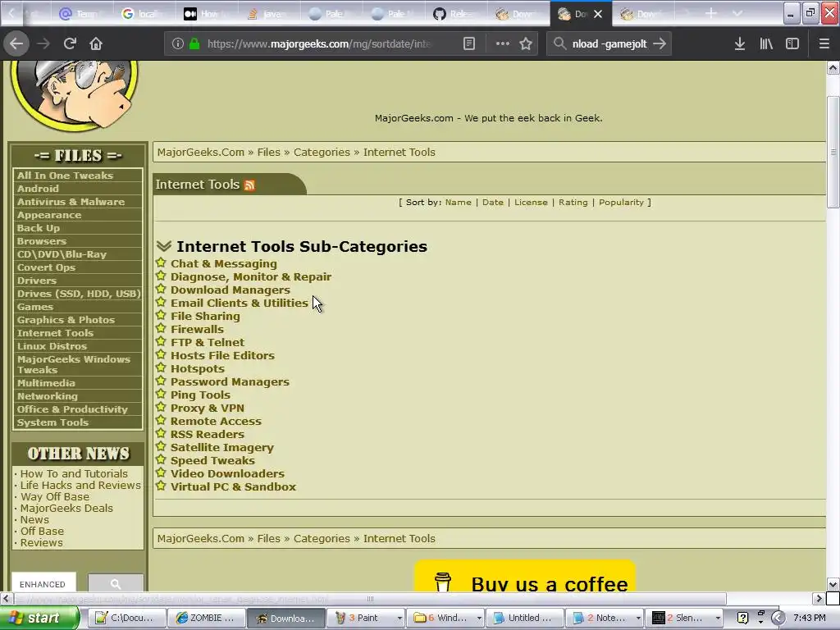
Task: Expand the Notepad taskbar group arrow
Action: pos(638,619)
